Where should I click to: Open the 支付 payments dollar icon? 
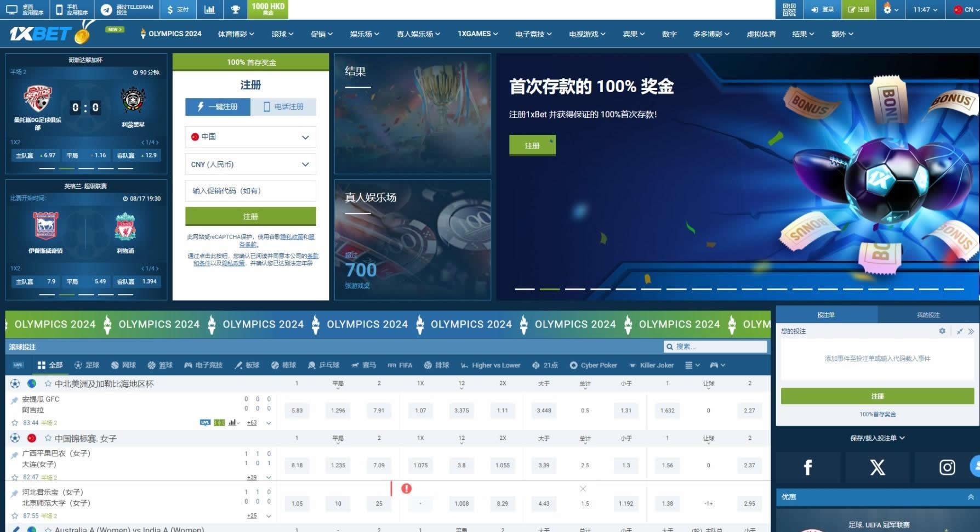coord(170,9)
